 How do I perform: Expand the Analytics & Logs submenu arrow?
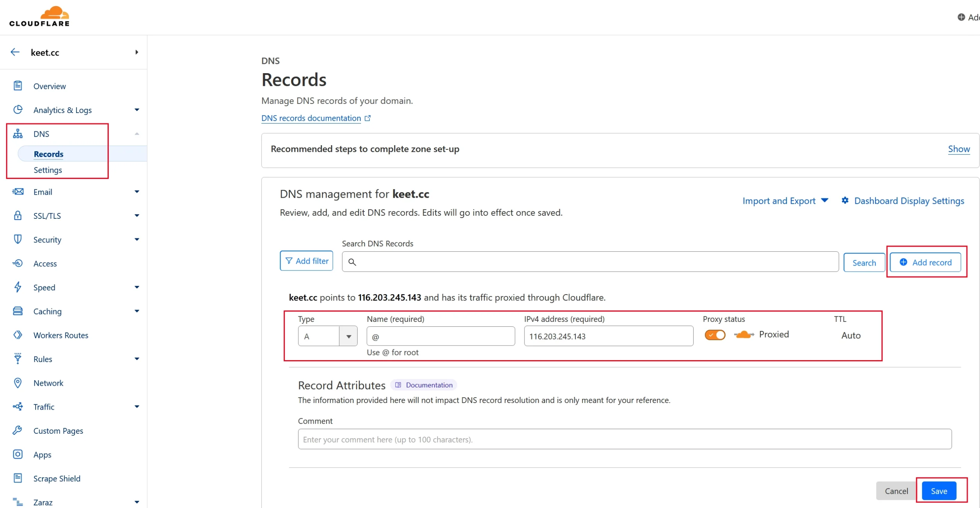tap(137, 110)
